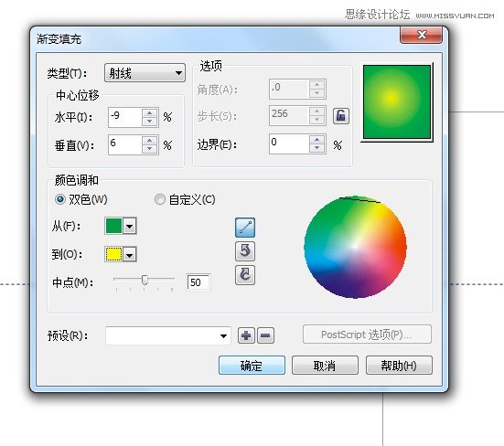Click the horizontal (水平) offset input field
The image size is (504, 446).
point(124,117)
